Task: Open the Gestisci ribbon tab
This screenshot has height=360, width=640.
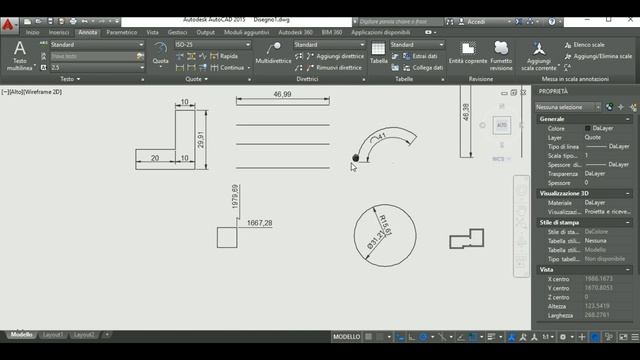Action: coord(177,32)
